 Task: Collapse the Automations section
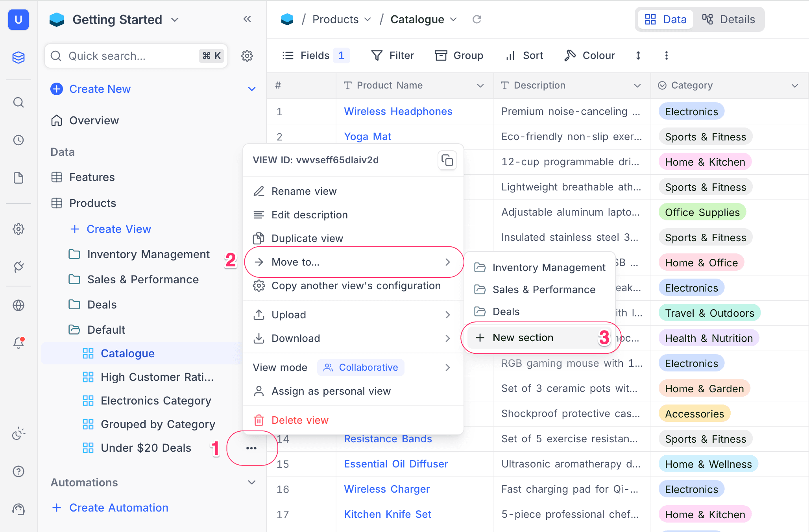pyautogui.click(x=252, y=482)
